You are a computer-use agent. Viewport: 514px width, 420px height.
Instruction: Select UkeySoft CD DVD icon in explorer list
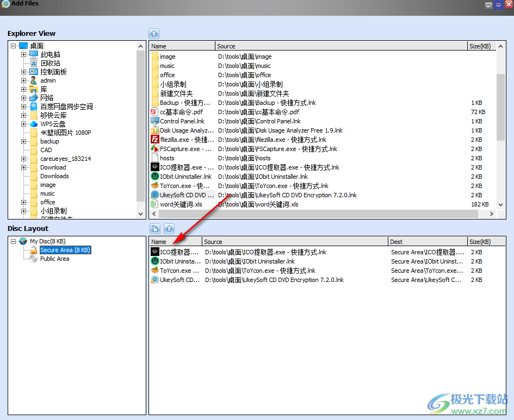tap(154, 195)
